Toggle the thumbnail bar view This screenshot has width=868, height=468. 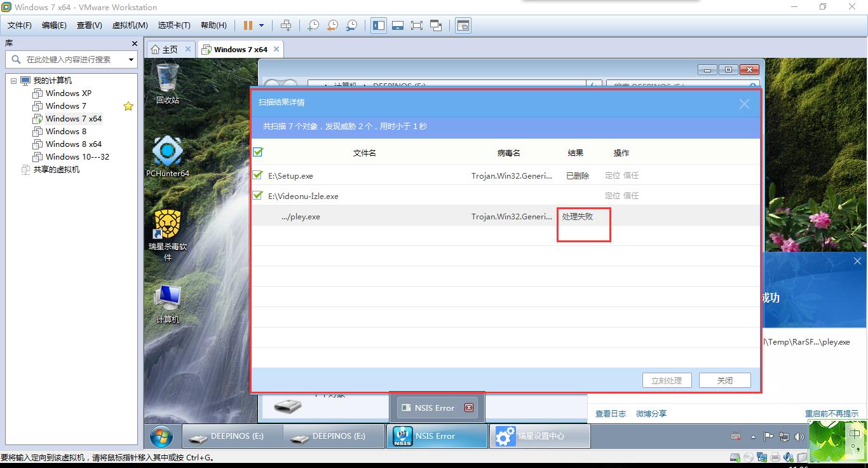[x=398, y=25]
